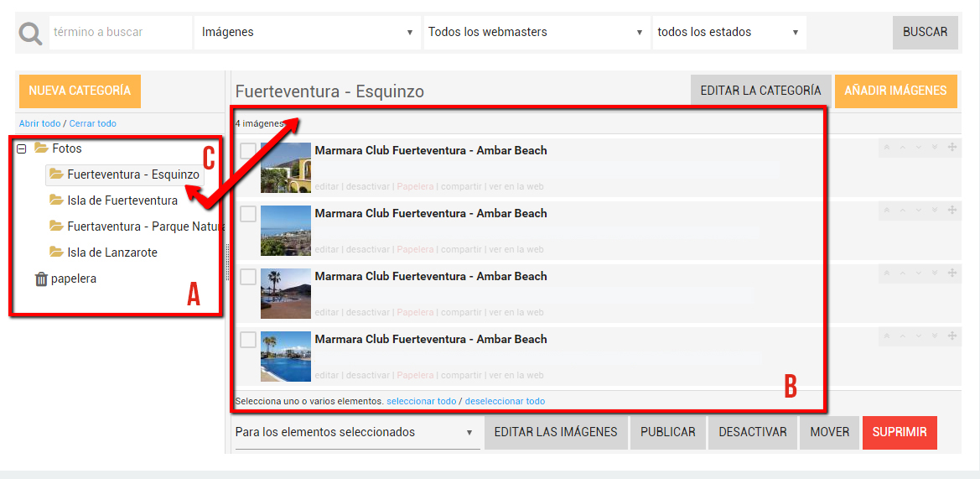
Task: Tick the checkbox of second image (sea view)
Action: click(248, 213)
